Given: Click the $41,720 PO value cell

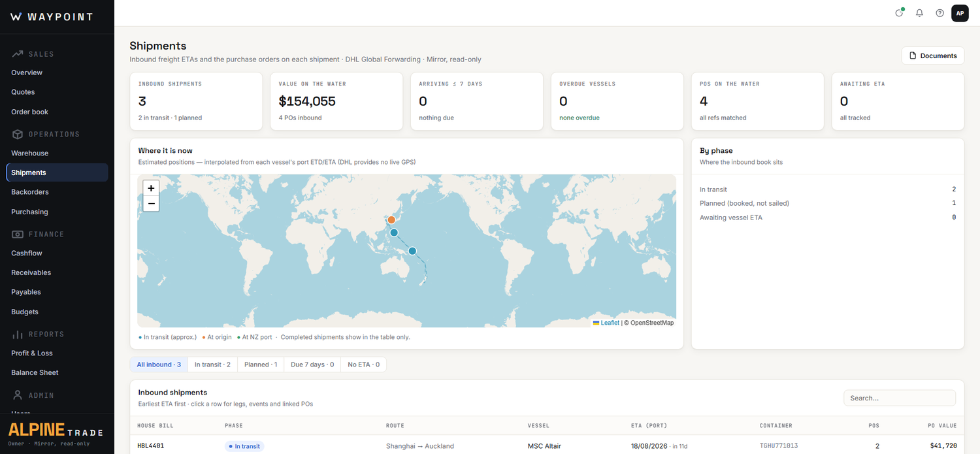Looking at the screenshot, I should [943, 446].
